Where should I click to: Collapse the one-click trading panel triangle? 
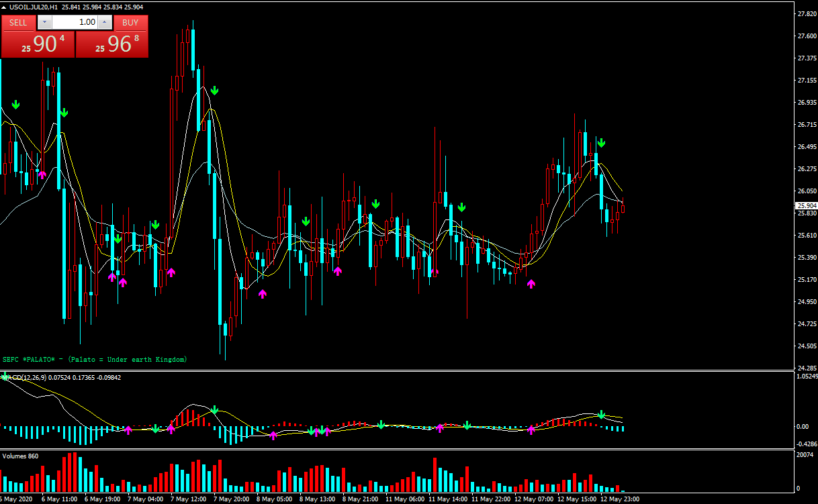(x=5, y=7)
